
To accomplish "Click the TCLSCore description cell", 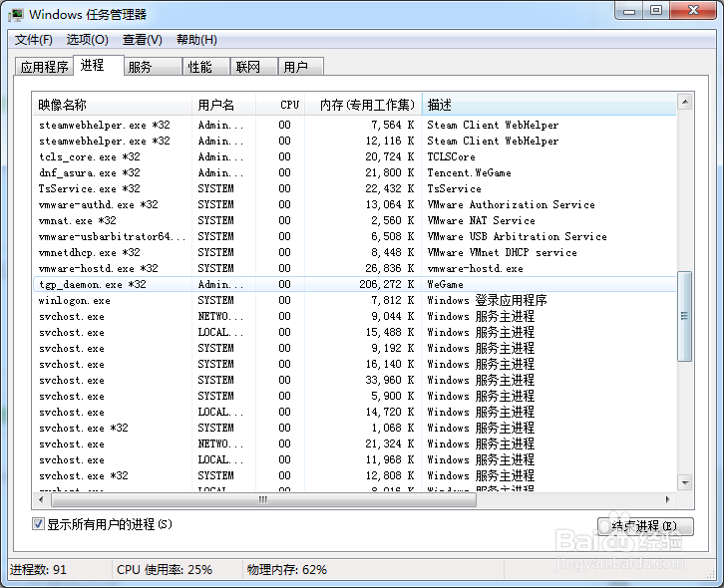I will (451, 156).
